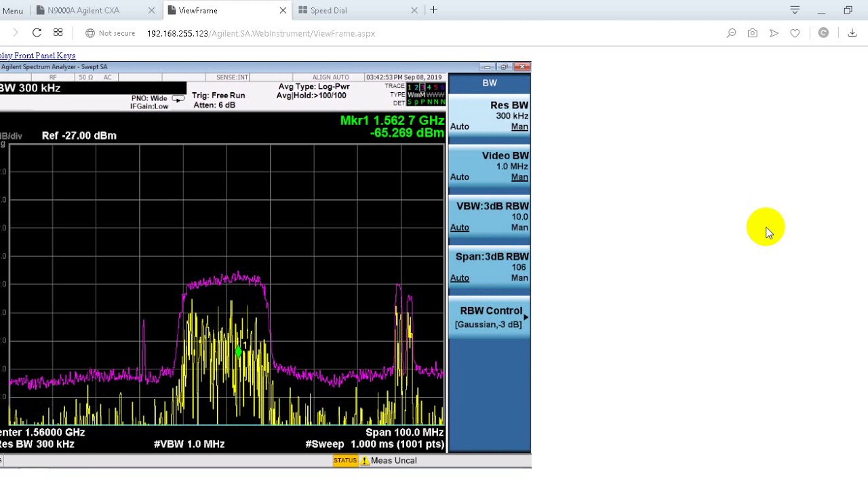Click the send-to-flow arrow icon
The image size is (868, 488).
tap(774, 33)
